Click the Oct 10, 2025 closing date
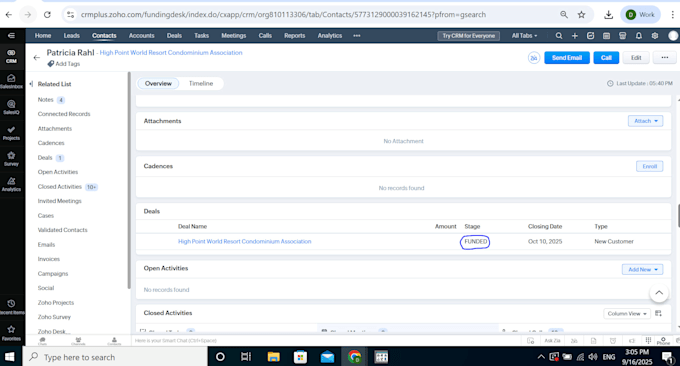Viewport: 680px width, 366px height. click(x=545, y=241)
